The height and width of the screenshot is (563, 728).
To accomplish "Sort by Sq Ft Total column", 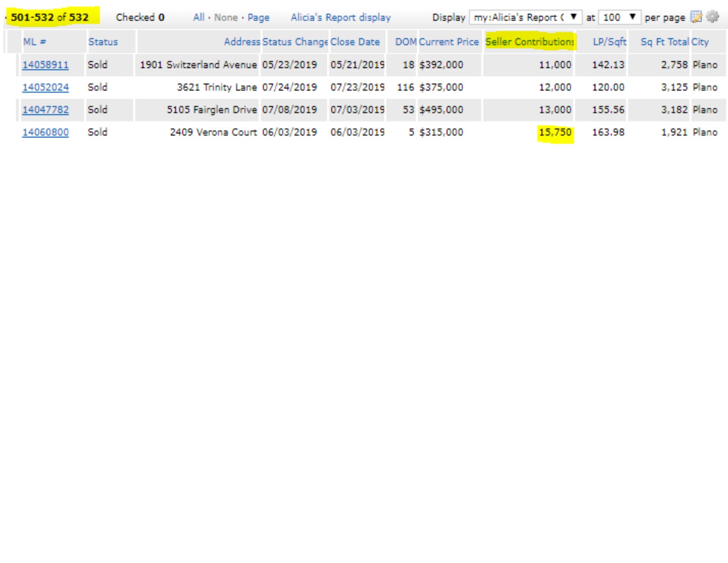I will pyautogui.click(x=664, y=42).
